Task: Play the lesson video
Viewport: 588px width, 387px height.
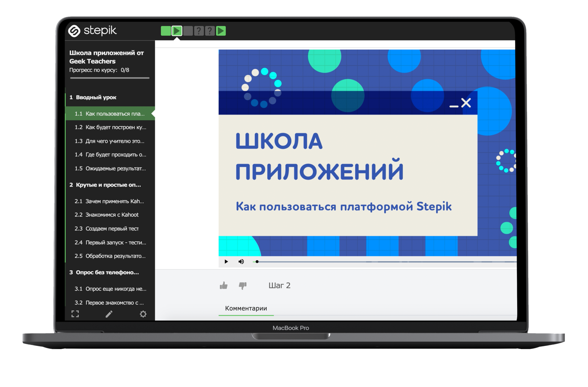Action: click(x=226, y=261)
